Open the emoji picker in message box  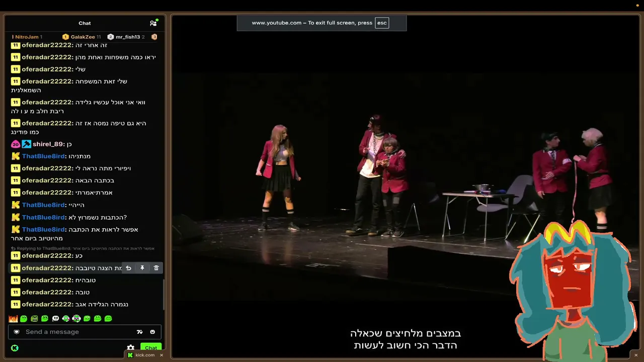152,332
